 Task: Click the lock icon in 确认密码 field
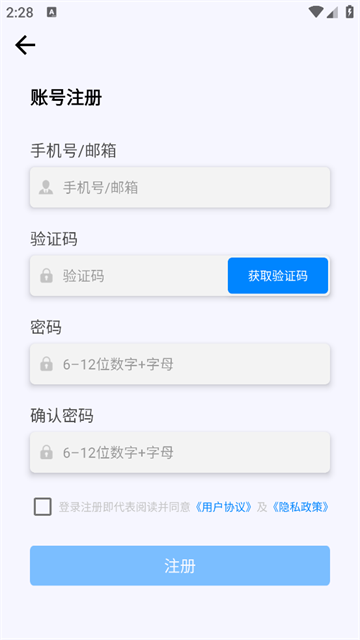click(x=46, y=452)
